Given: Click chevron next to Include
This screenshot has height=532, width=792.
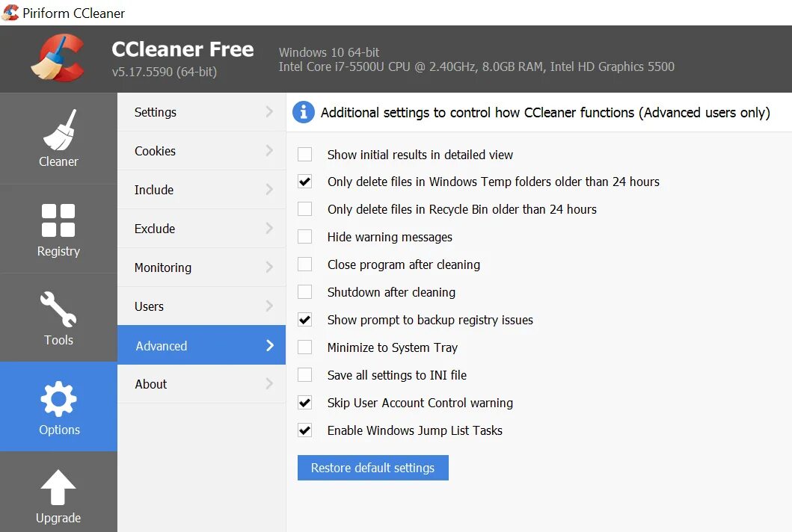Looking at the screenshot, I should [x=269, y=189].
